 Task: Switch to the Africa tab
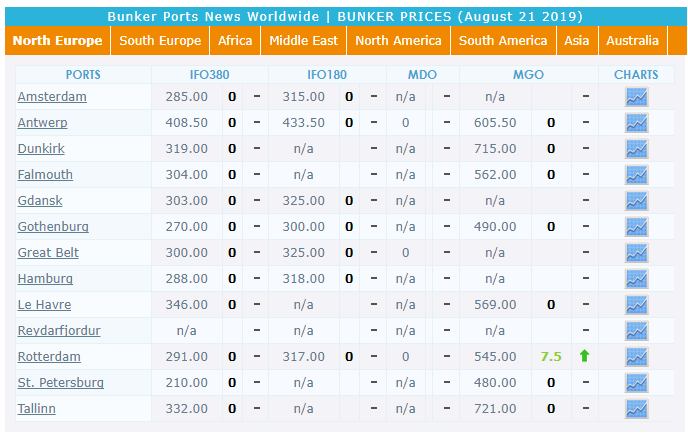click(235, 40)
